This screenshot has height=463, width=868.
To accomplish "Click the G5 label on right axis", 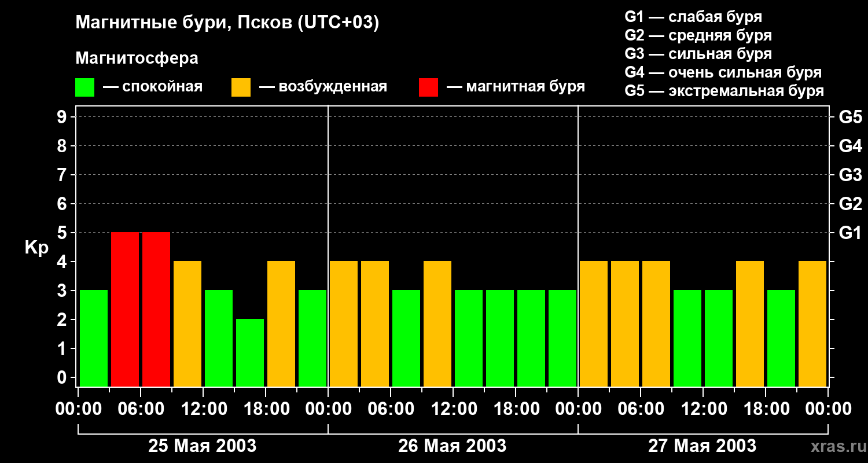I will (850, 117).
